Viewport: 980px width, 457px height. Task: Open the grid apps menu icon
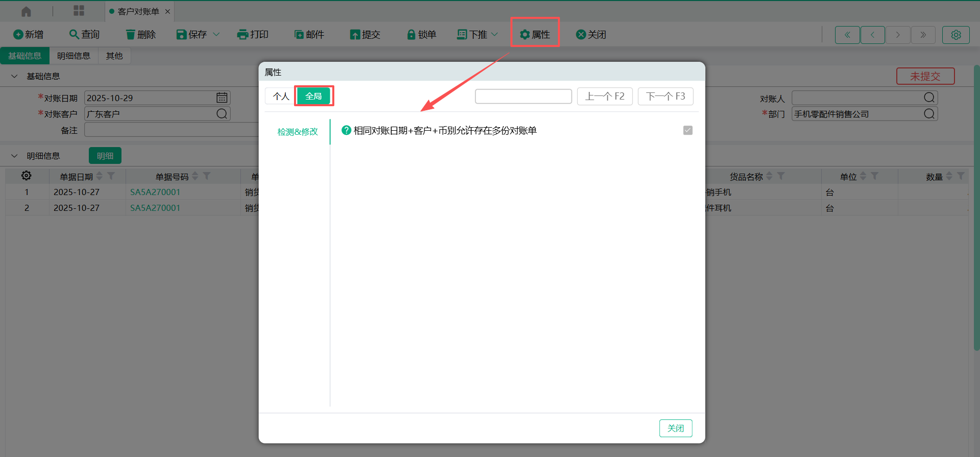point(79,11)
